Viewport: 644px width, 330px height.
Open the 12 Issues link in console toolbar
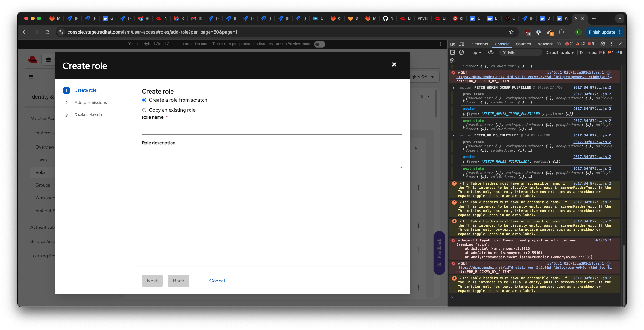coord(601,53)
